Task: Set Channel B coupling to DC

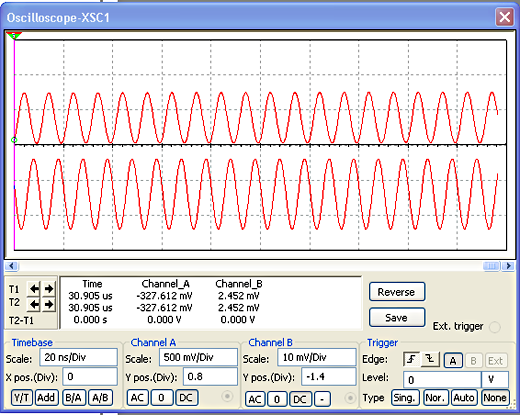Action: pos(300,399)
